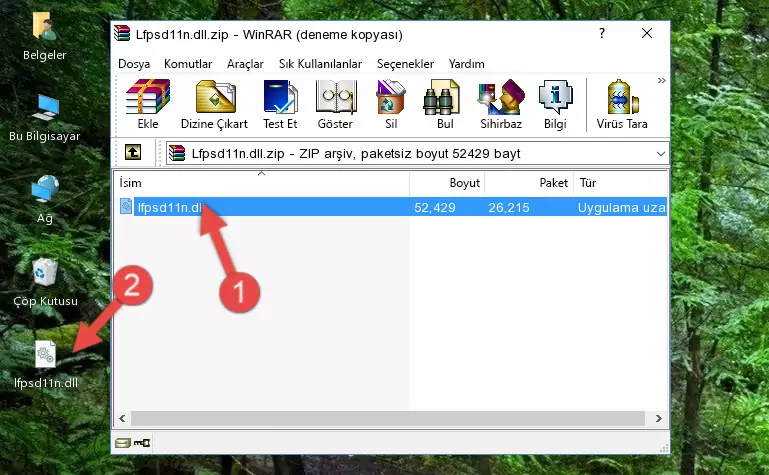This screenshot has width=769, height=475.
Task: Select the Çöp Kutusu recycle bin
Action: [x=45, y=282]
